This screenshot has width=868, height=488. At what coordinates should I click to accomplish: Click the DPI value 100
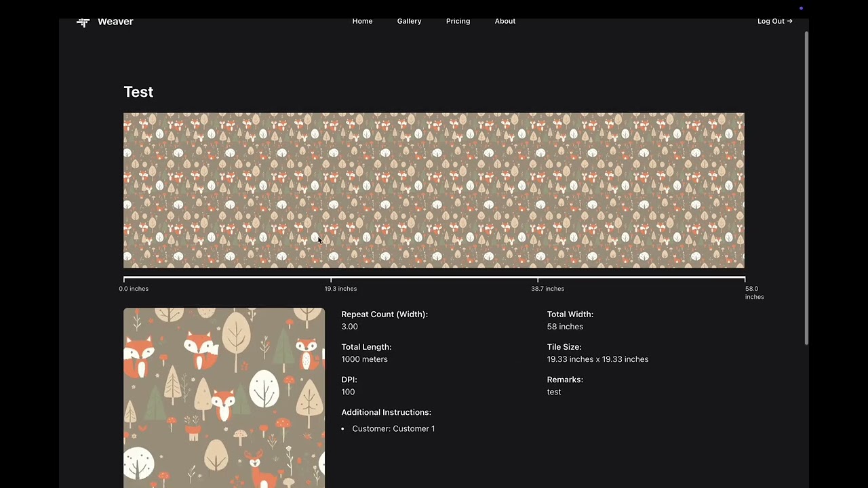coord(348,392)
